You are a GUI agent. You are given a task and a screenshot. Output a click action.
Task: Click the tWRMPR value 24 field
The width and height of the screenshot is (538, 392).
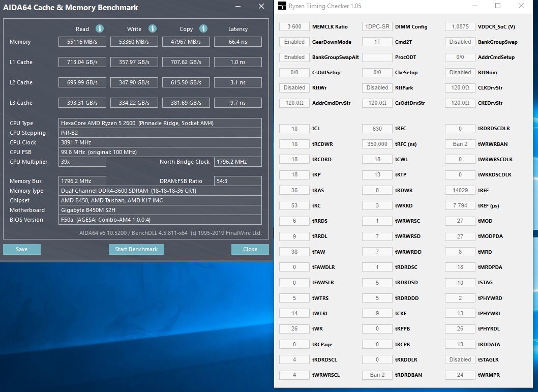460,375
